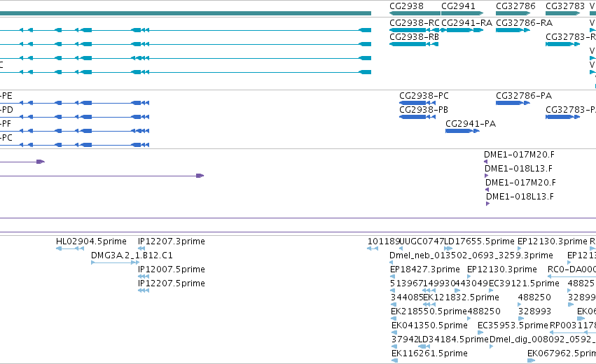The image size is (596, 364).
Task: Click the 101189 EST label
Action: coord(384,241)
